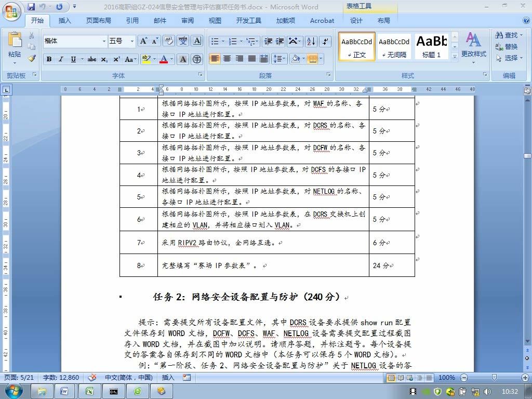The height and width of the screenshot is (399, 532).
Task: Toggle Superscript formatting
Action: coord(116,59)
